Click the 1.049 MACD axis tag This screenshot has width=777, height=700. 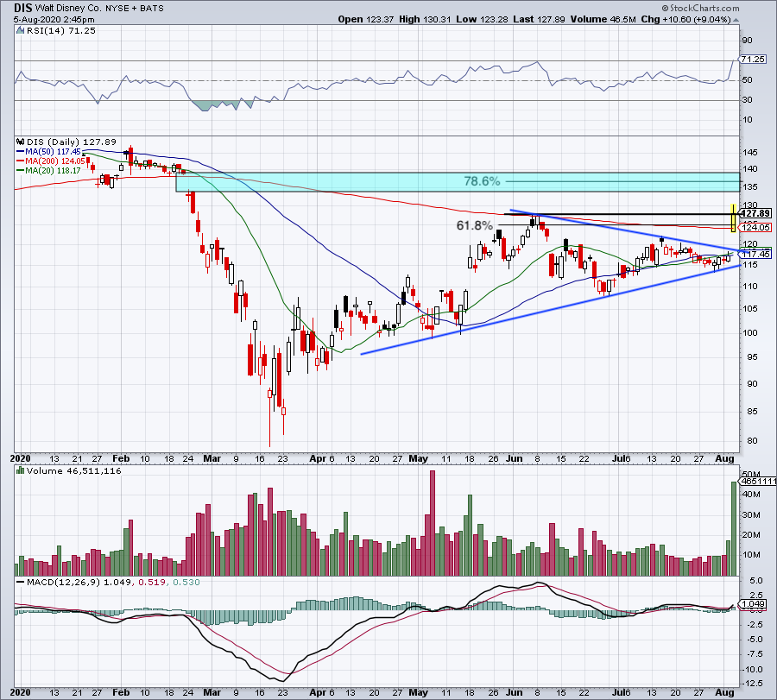click(753, 604)
